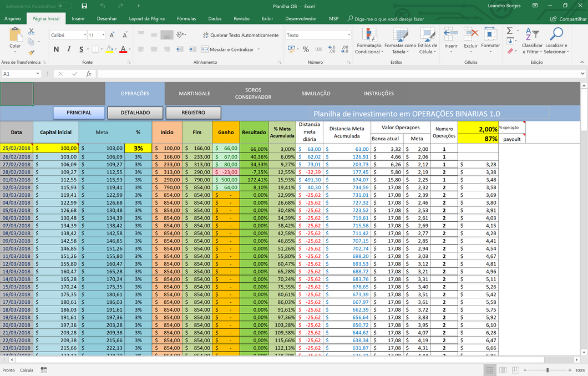Image resolution: width=588 pixels, height=376 pixels.
Task: Open Formatação Condicional in the ribbon
Action: 368,41
